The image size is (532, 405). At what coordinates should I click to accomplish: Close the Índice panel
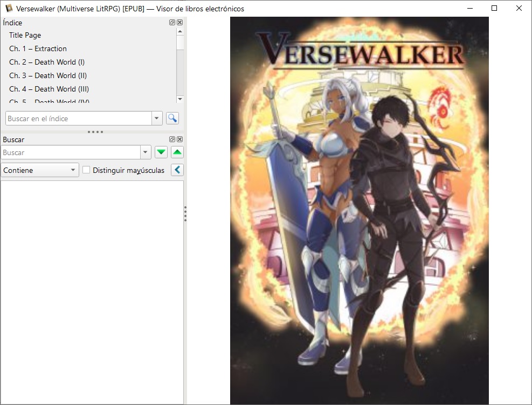[x=180, y=23]
